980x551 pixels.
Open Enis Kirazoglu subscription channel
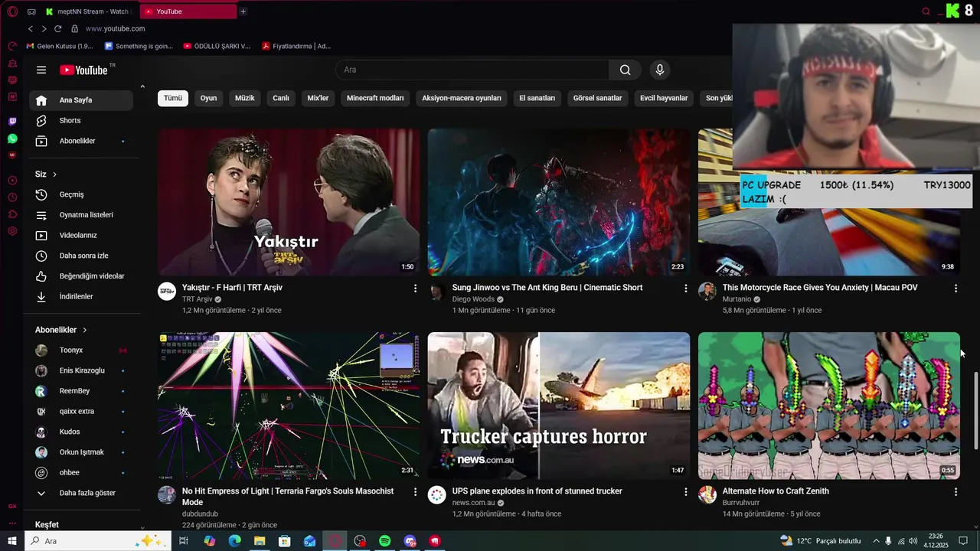[81, 370]
